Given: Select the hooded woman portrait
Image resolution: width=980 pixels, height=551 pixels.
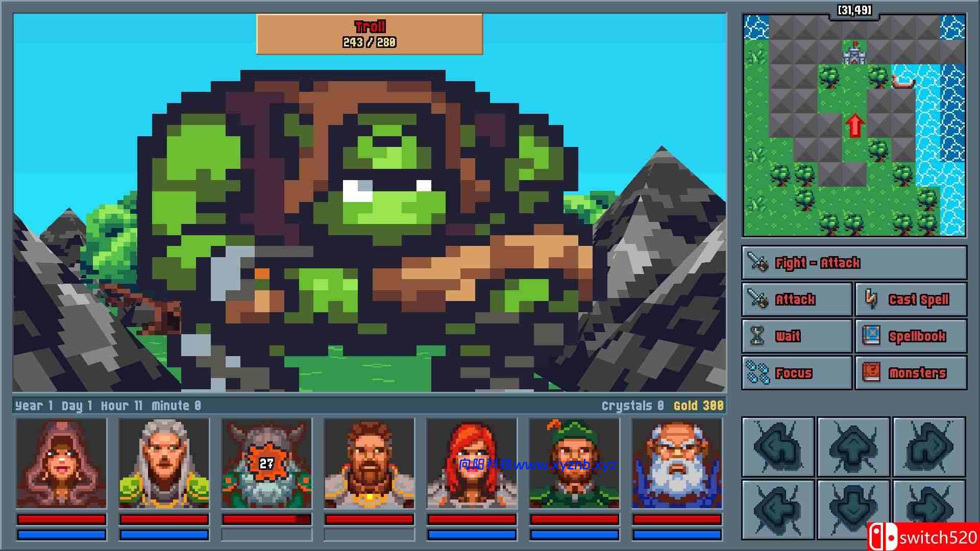Looking at the screenshot, I should [x=61, y=463].
